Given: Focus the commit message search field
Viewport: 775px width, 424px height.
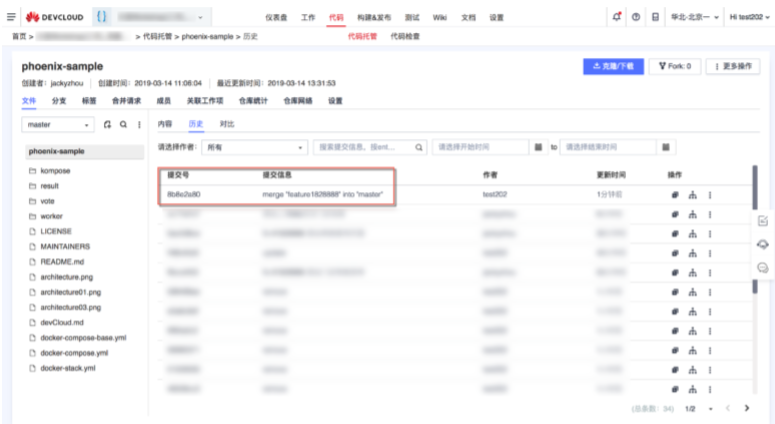Looking at the screenshot, I should pos(370,147).
